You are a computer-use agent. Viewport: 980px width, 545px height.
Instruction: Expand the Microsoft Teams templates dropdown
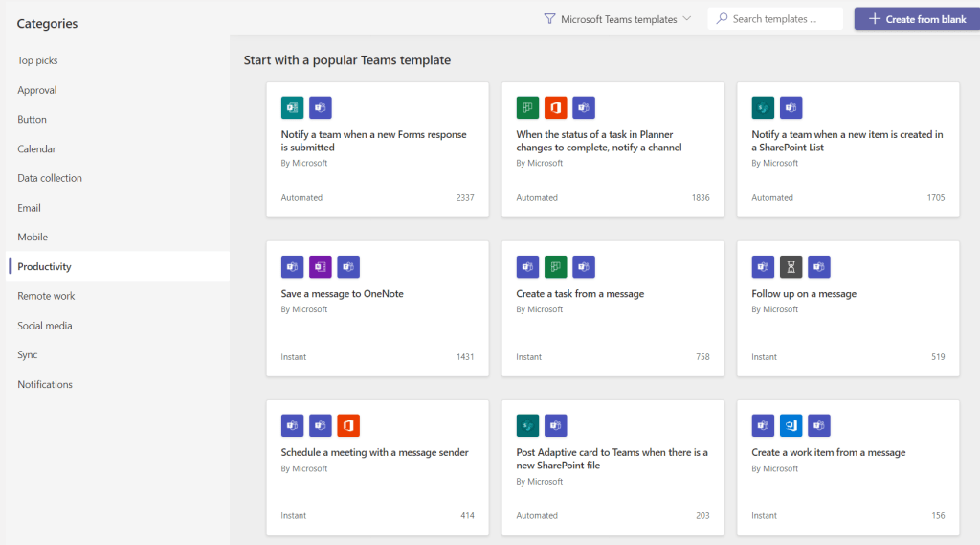point(617,19)
